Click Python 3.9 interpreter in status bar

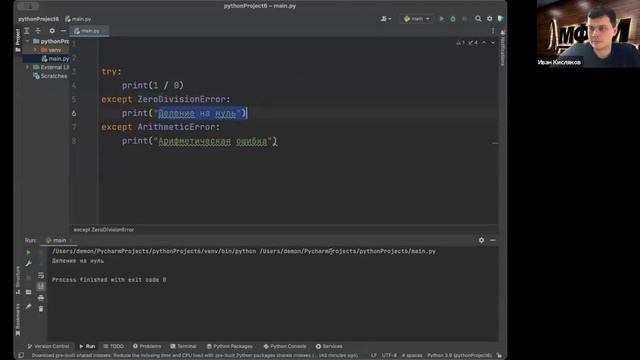pos(460,356)
